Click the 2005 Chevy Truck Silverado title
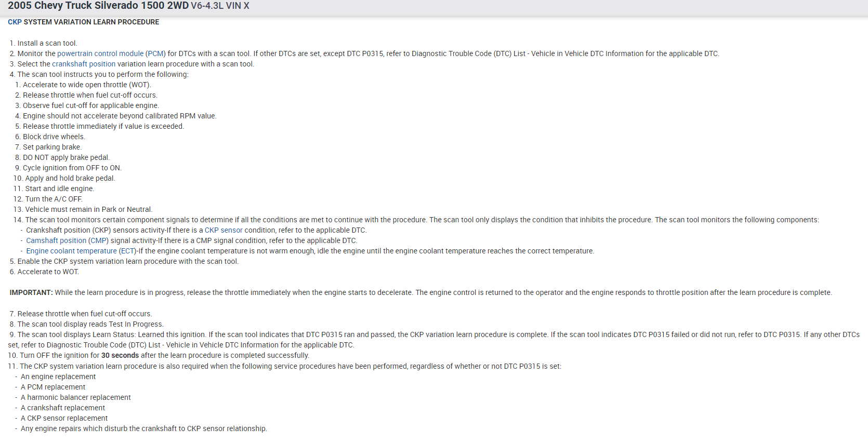 98,6
